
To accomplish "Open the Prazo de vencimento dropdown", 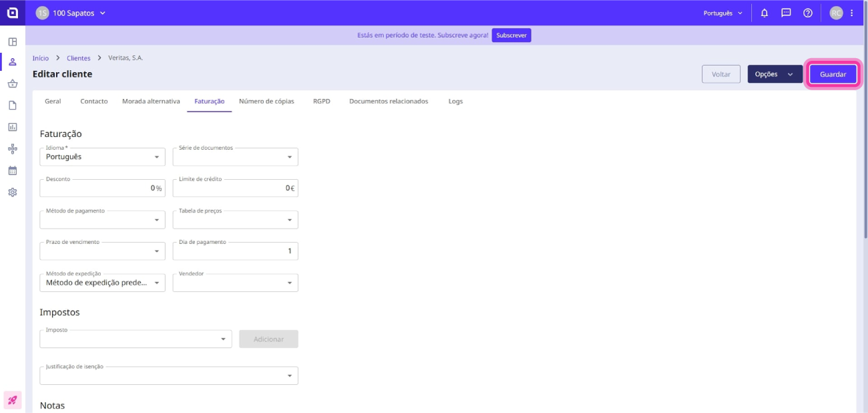I will pos(102,251).
